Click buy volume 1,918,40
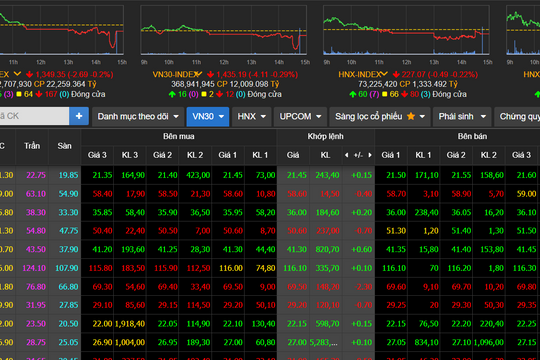The width and height of the screenshot is (540, 360). coord(130,324)
